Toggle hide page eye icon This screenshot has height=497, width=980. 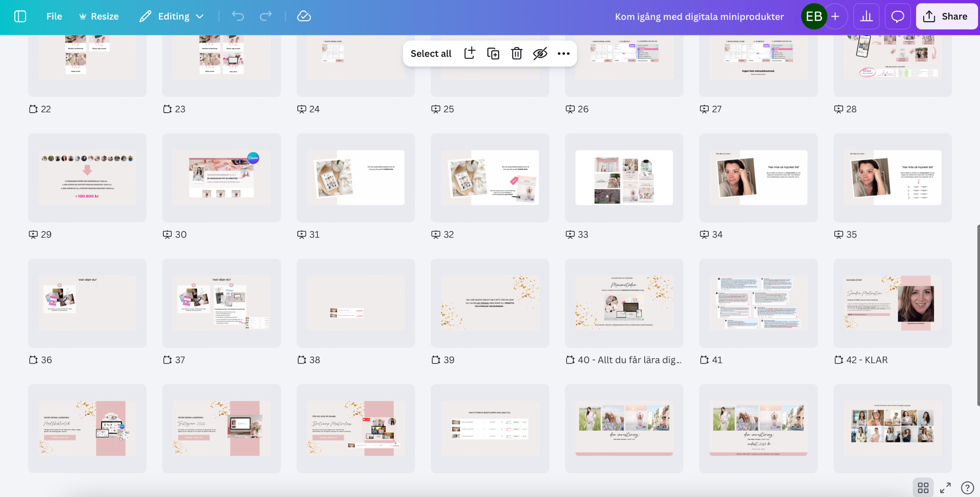540,54
